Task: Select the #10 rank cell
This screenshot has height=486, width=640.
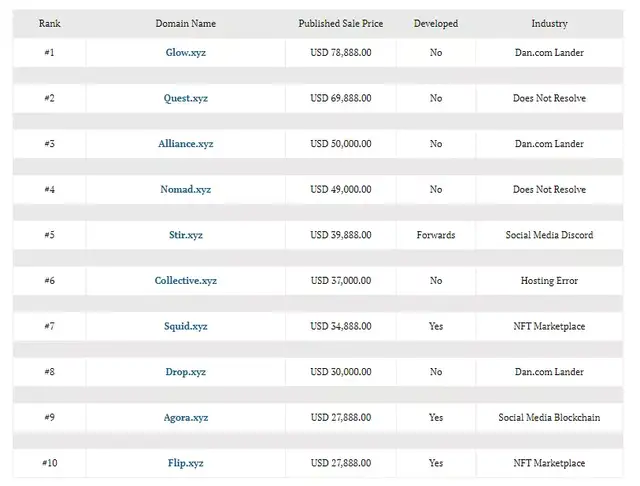Action: pyautogui.click(x=49, y=463)
